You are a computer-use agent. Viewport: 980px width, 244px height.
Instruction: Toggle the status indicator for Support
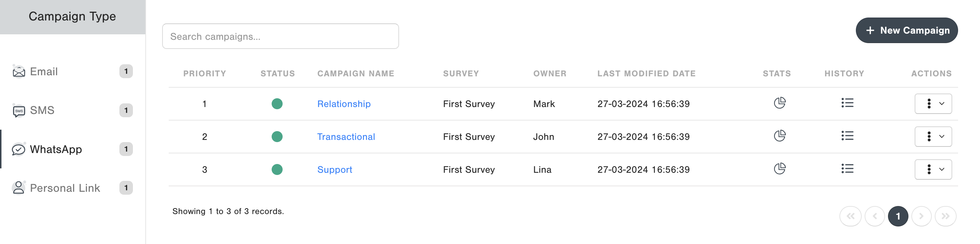(277, 169)
